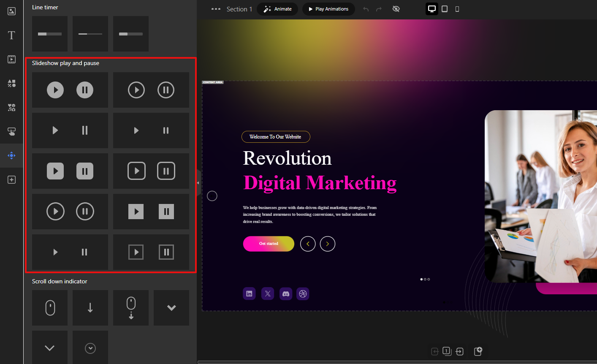Open the slide 1 selector at bottom
This screenshot has height=364, width=597.
pyautogui.click(x=447, y=351)
